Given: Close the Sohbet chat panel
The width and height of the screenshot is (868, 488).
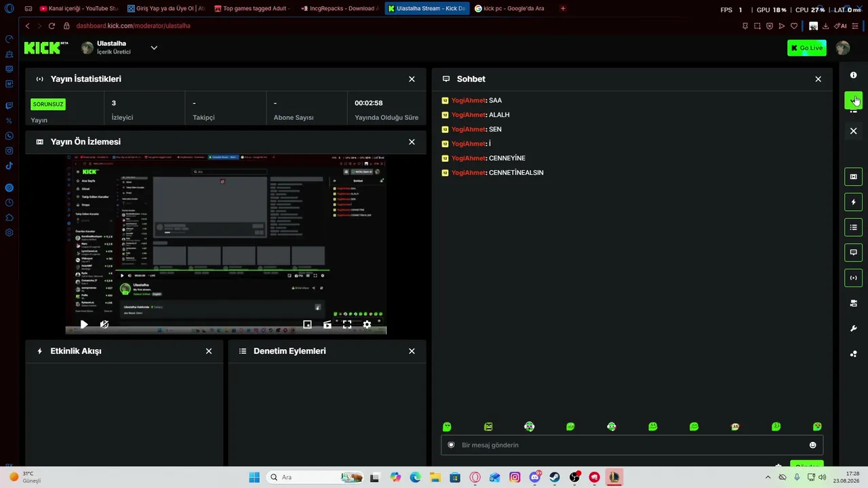Looking at the screenshot, I should click(818, 79).
